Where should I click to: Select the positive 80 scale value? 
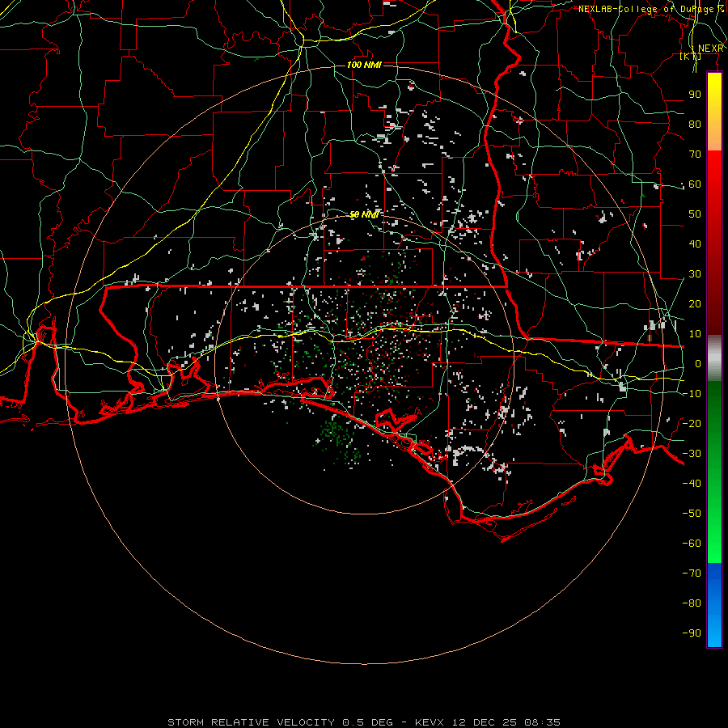[695, 124]
